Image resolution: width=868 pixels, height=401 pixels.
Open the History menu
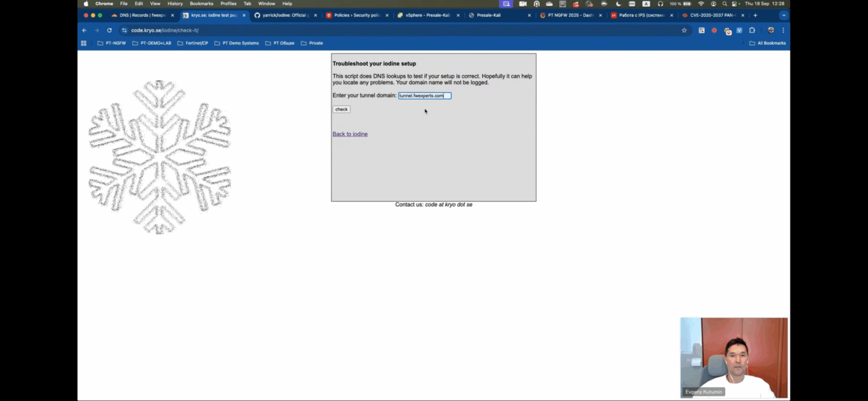[x=175, y=4]
